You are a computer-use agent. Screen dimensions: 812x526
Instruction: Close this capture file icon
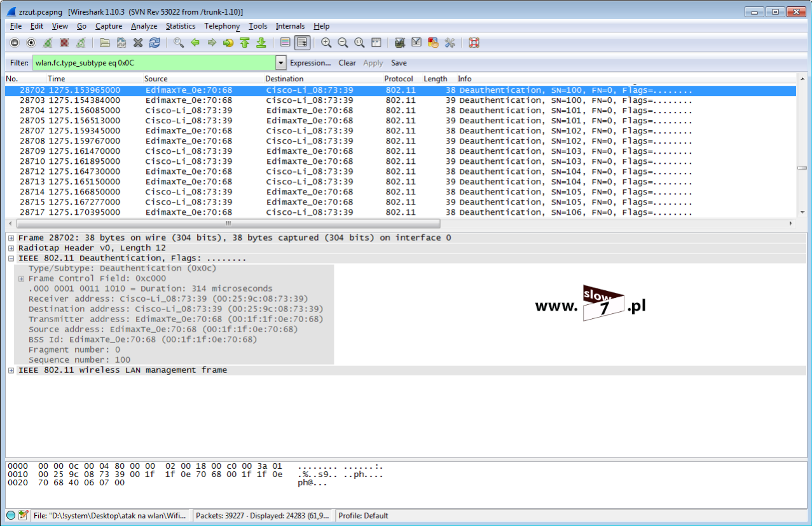[138, 43]
